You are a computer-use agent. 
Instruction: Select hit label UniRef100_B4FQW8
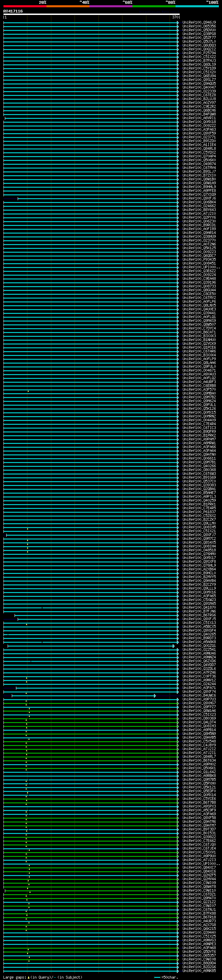tap(199, 114)
